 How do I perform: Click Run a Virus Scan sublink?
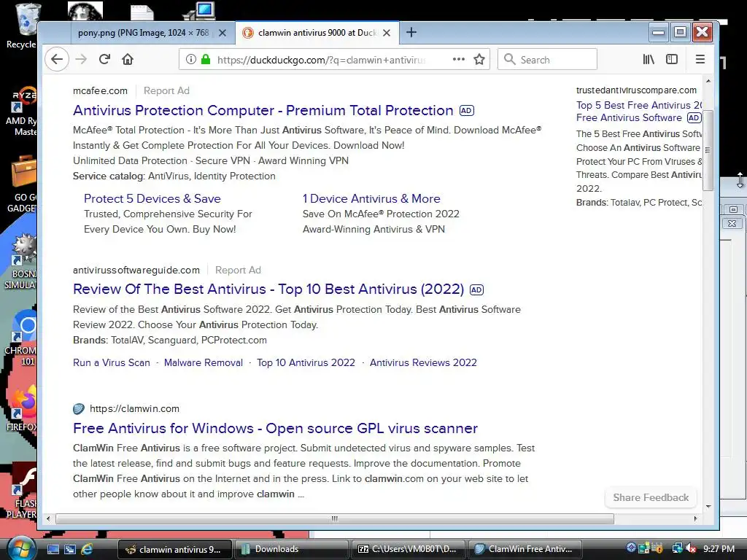(112, 363)
